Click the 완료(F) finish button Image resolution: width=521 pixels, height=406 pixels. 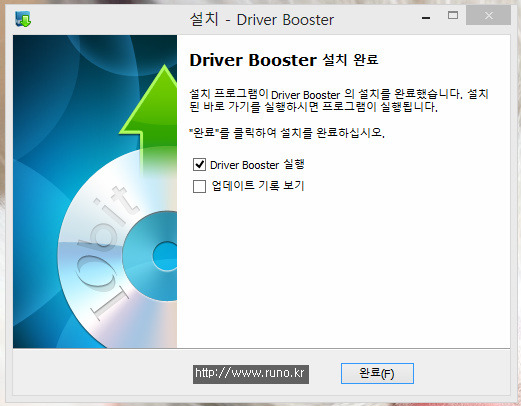coord(377,373)
